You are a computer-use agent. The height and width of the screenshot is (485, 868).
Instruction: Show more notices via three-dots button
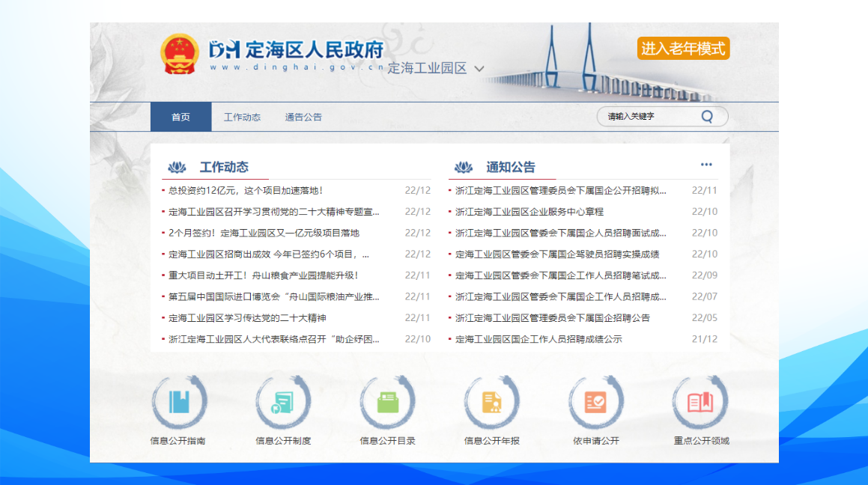(706, 165)
